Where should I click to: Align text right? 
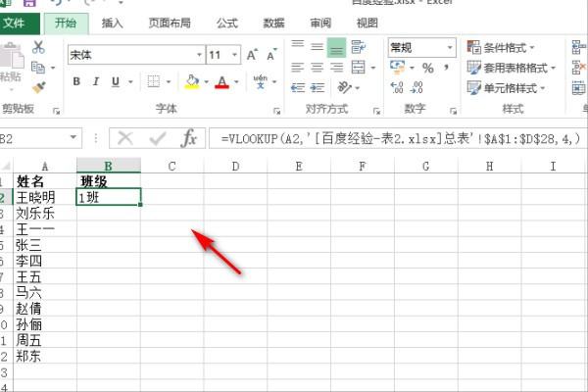click(336, 68)
